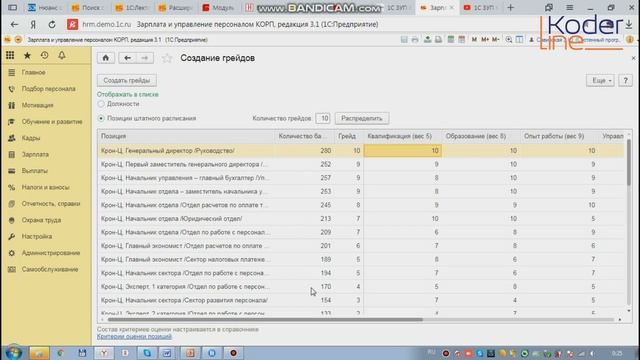Open File Explorer on the taskbar

click(x=39, y=353)
